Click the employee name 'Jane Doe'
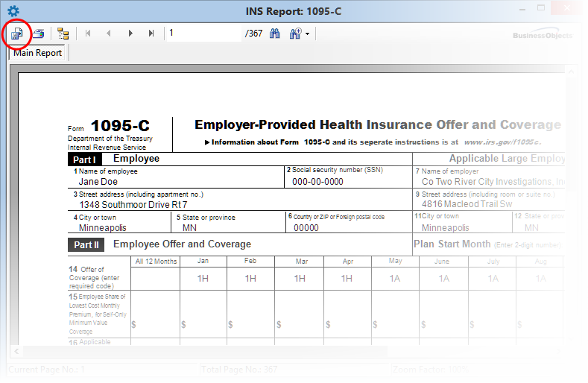The height and width of the screenshot is (383, 588). pos(98,182)
